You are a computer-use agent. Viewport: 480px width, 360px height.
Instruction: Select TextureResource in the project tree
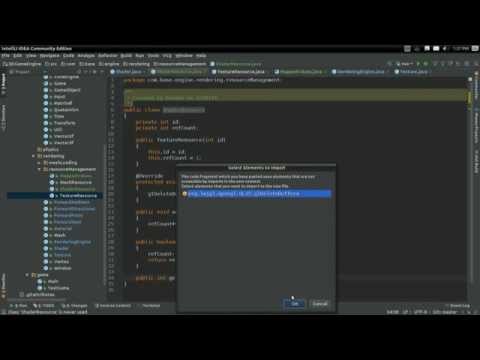pyautogui.click(x=78, y=196)
